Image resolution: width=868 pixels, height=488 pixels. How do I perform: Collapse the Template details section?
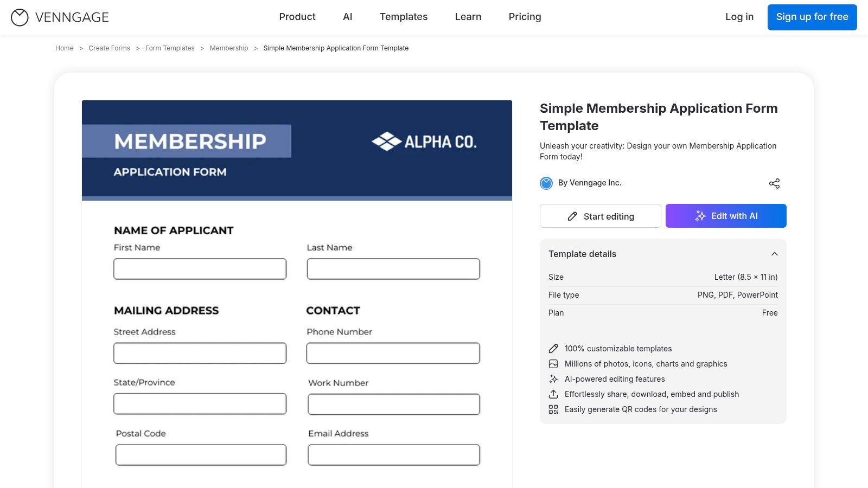point(774,254)
